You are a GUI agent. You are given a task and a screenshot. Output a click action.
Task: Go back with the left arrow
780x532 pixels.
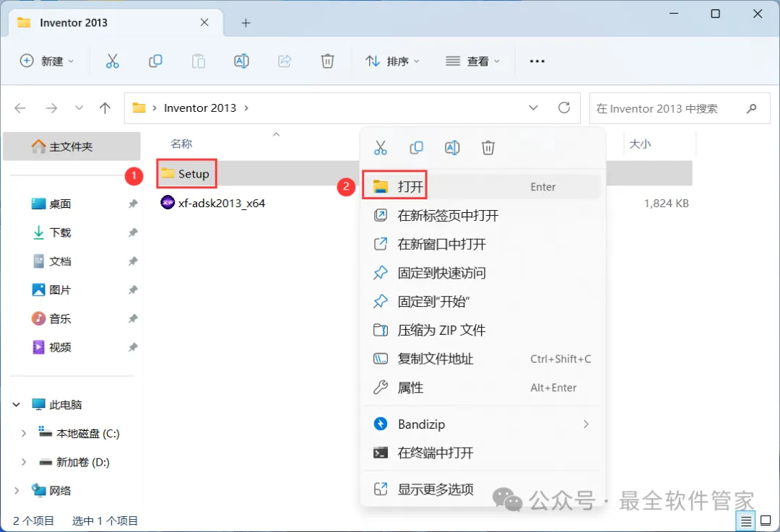click(x=20, y=108)
